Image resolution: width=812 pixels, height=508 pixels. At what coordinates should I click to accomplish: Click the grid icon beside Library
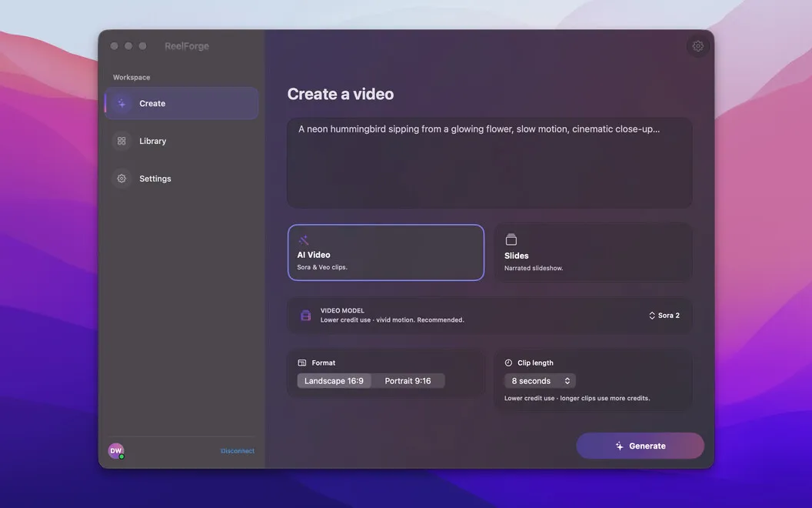(x=121, y=141)
